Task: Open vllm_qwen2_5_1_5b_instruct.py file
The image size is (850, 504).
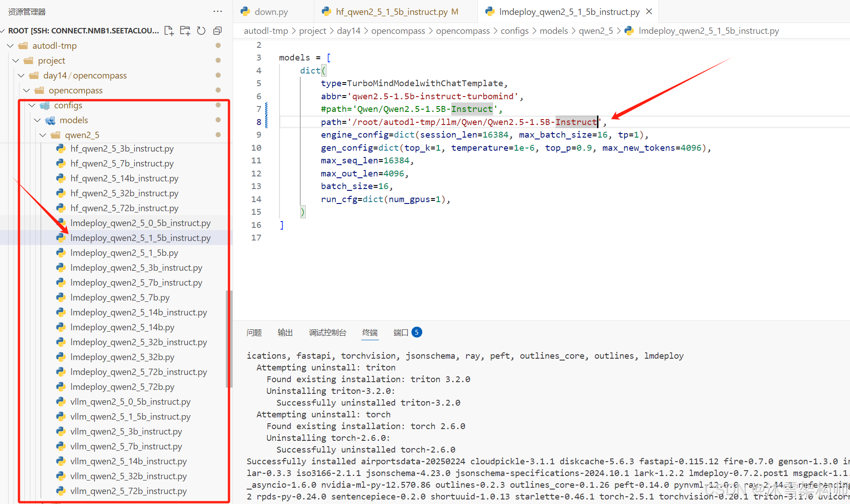Action: 131,416
